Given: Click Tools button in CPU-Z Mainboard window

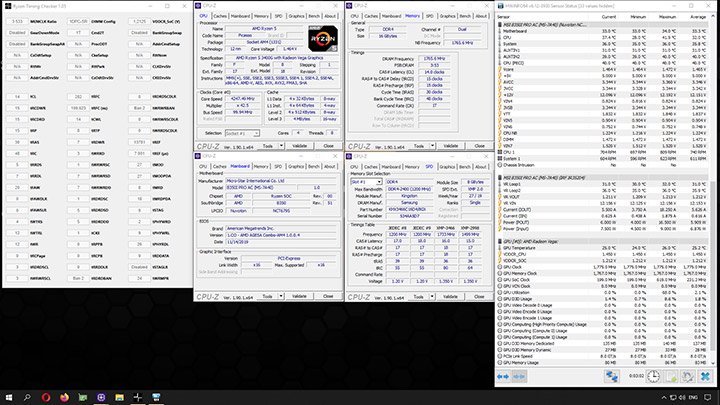Looking at the screenshot, I should [x=267, y=297].
